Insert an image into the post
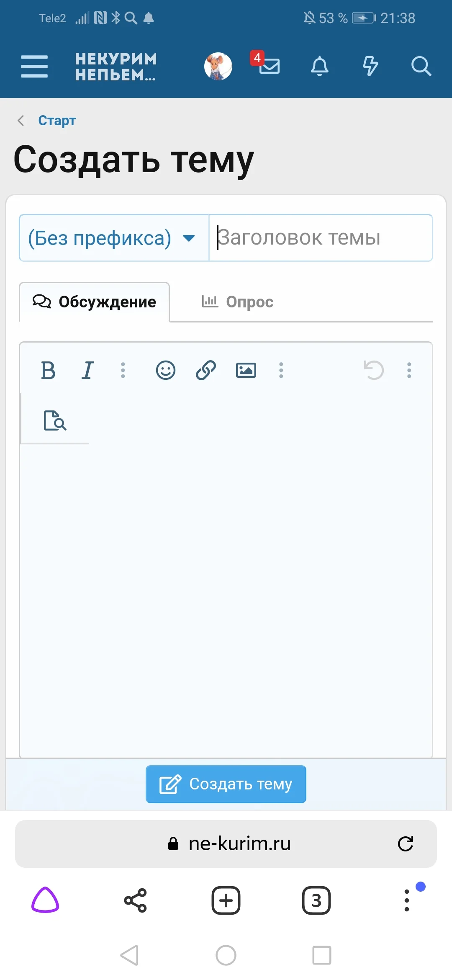This screenshot has height=980, width=452. coord(246,370)
